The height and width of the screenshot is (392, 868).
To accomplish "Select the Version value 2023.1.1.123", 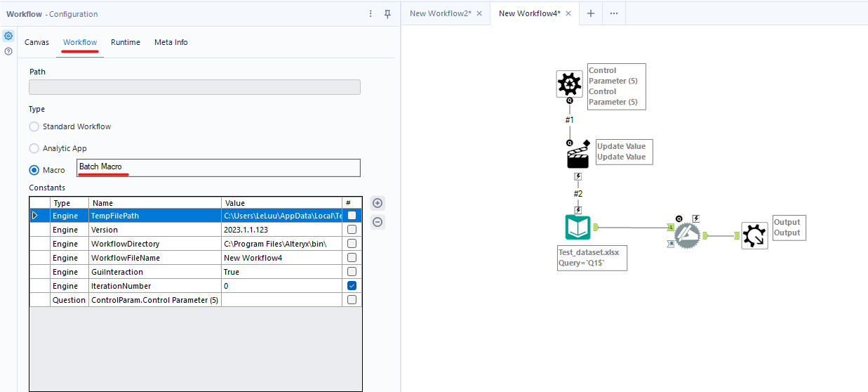I will pyautogui.click(x=282, y=230).
